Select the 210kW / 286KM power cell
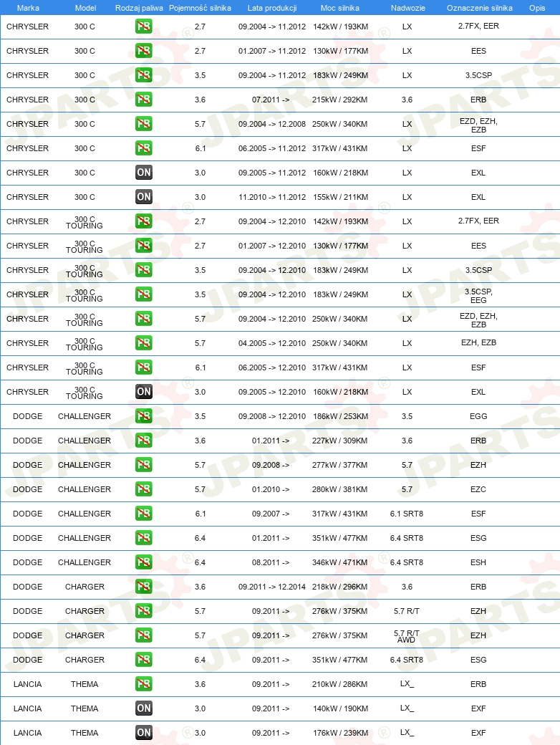 point(339,684)
